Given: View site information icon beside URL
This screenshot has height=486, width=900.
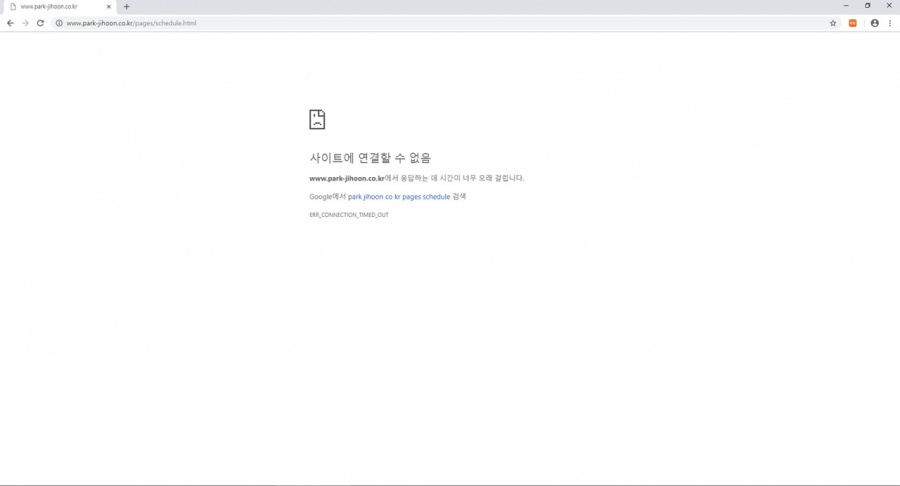Looking at the screenshot, I should click(59, 23).
